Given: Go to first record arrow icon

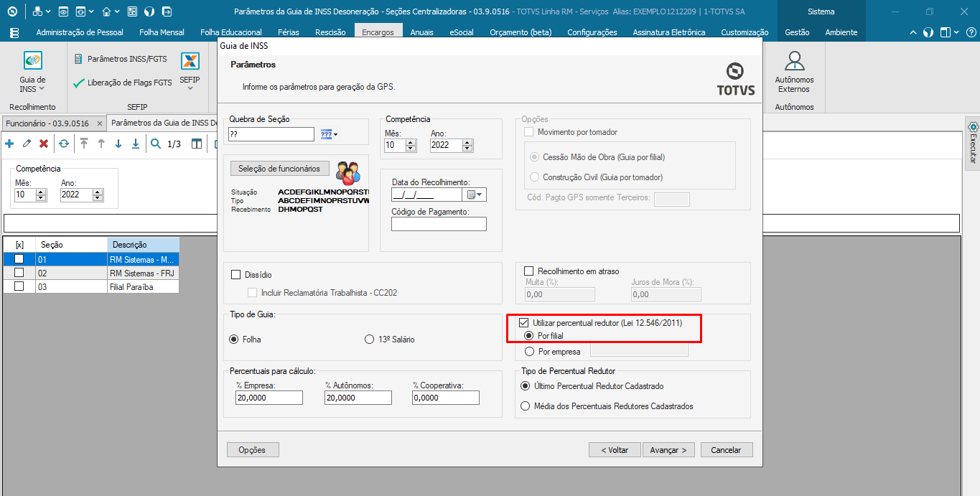Looking at the screenshot, I should point(84,144).
